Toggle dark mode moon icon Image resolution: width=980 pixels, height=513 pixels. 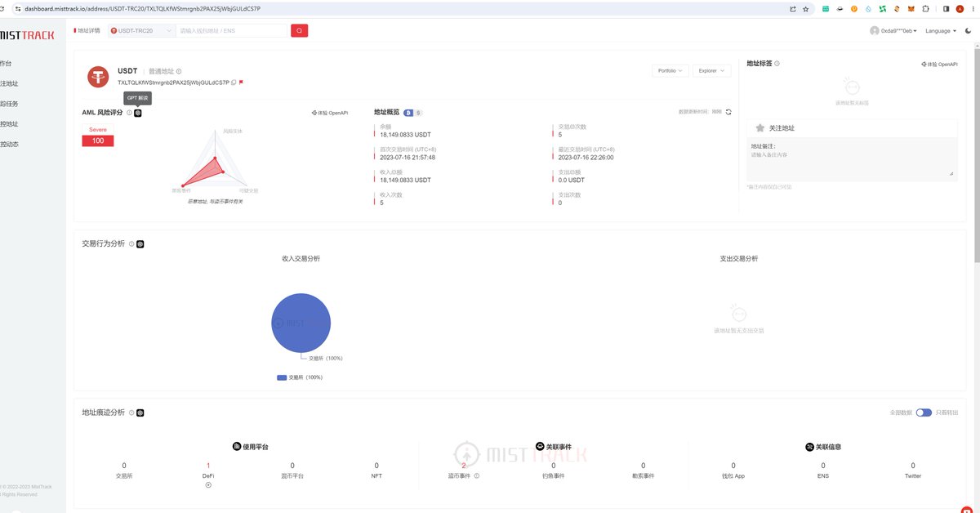coord(969,30)
